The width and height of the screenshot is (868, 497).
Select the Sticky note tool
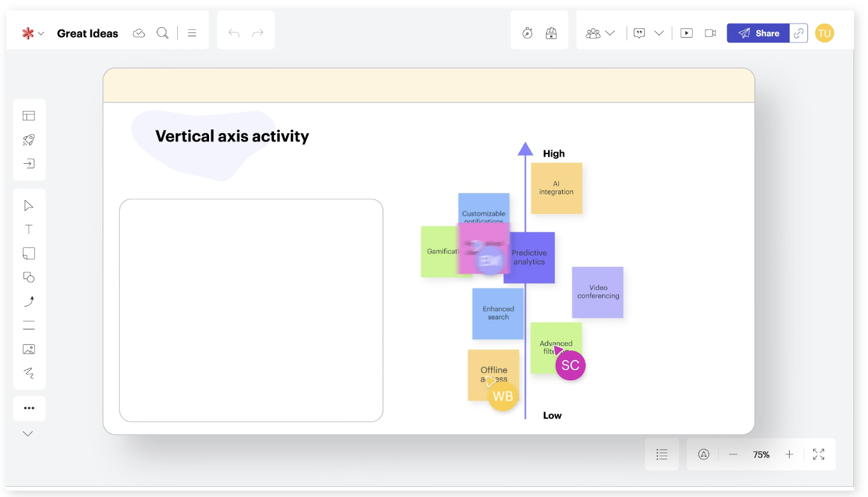(29, 253)
